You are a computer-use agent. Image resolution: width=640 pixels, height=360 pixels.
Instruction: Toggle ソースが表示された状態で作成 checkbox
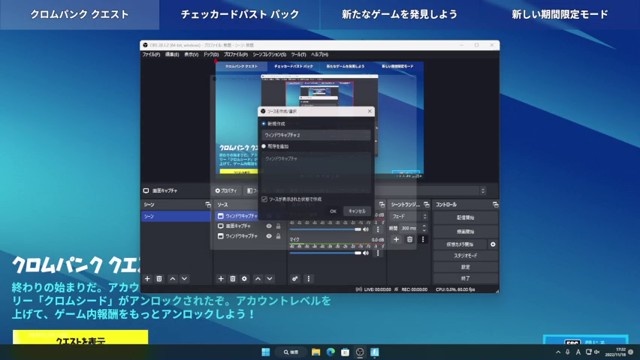(264, 199)
